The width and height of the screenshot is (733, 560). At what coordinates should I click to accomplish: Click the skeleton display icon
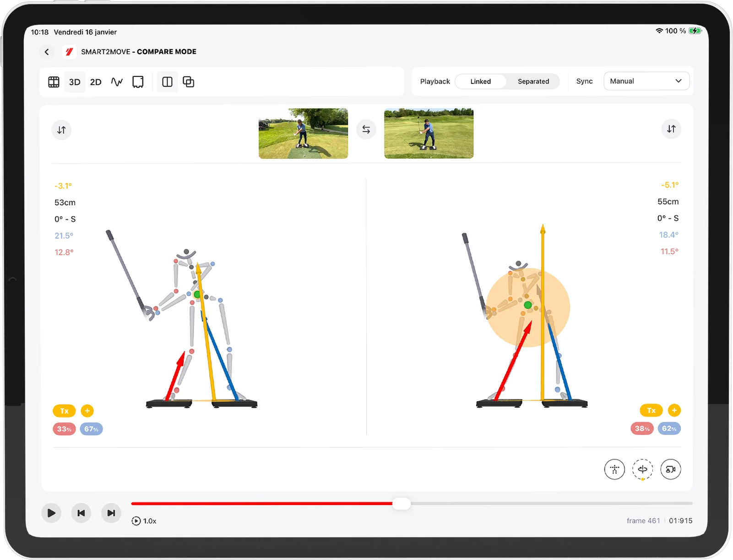click(614, 469)
